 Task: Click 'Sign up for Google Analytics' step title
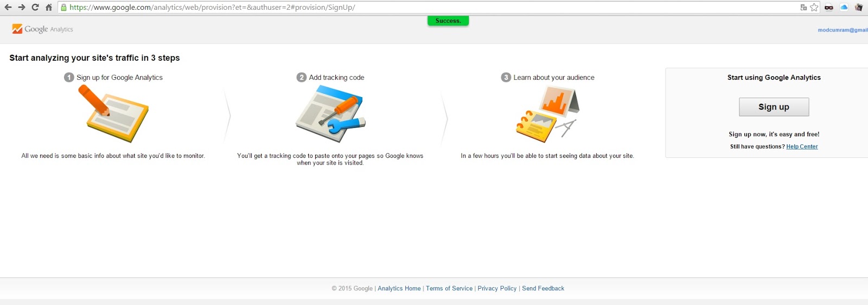point(119,78)
